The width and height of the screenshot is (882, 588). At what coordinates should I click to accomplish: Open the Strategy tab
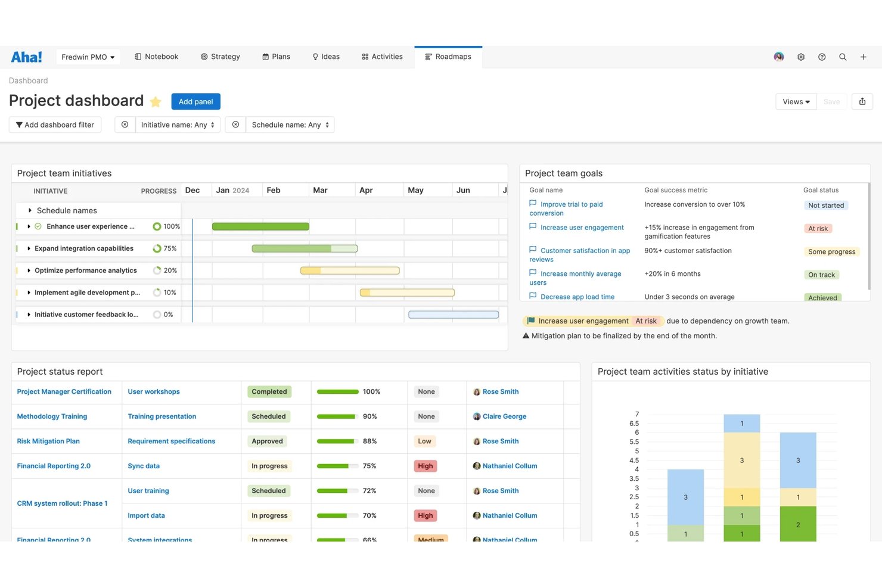tap(220, 57)
